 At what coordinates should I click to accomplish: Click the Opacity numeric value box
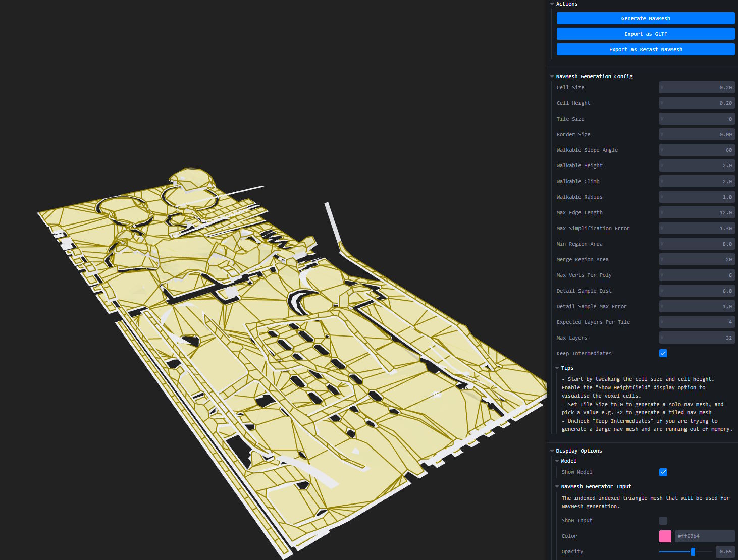coord(725,552)
